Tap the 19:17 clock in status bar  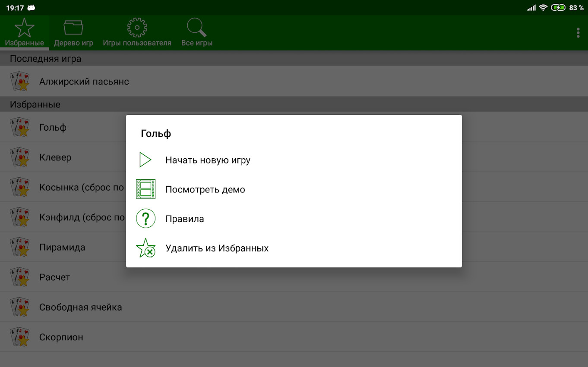[x=15, y=8]
